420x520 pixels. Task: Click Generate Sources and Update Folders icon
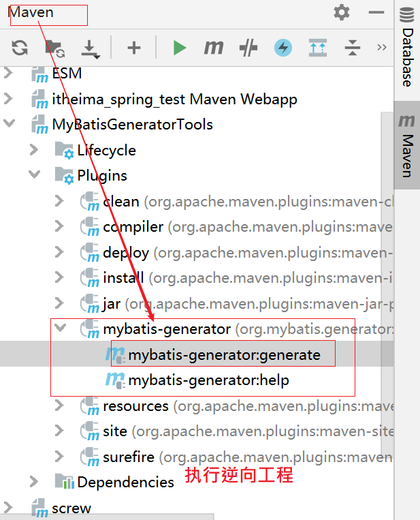(x=54, y=48)
